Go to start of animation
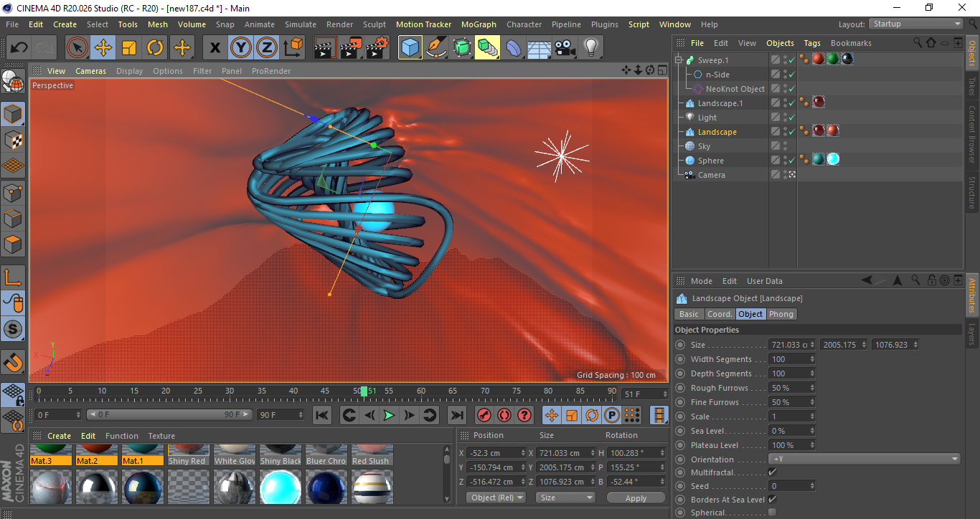This screenshot has width=980, height=519. [x=323, y=415]
